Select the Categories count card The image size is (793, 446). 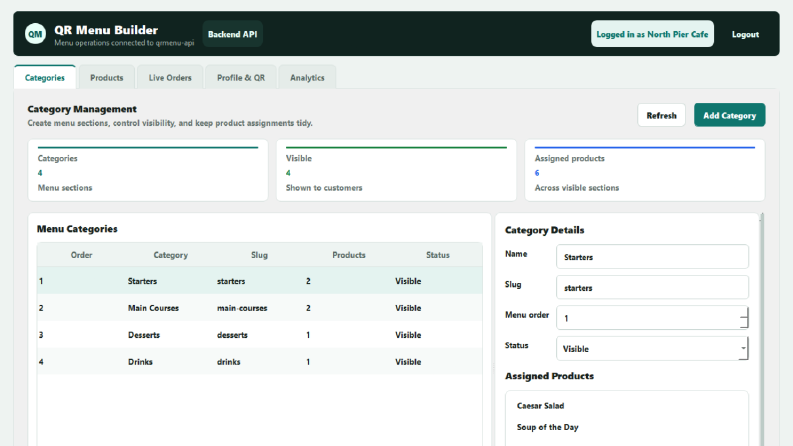[x=148, y=170]
